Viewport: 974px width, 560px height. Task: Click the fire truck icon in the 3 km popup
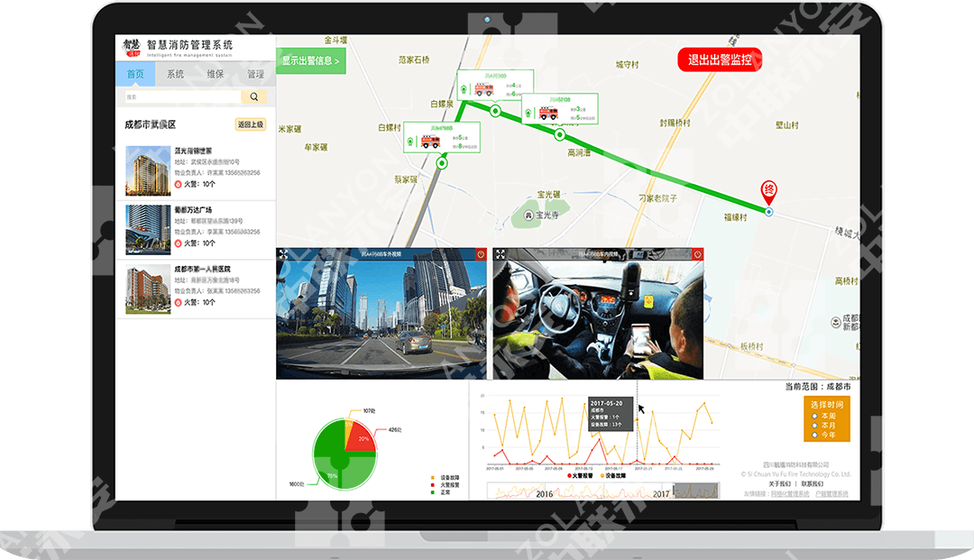click(548, 113)
